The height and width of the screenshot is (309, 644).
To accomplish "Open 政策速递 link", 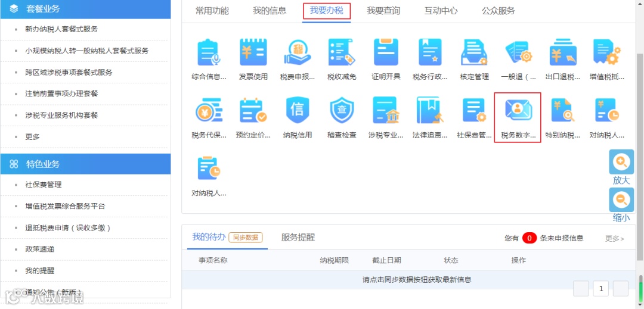I will pos(40,249).
